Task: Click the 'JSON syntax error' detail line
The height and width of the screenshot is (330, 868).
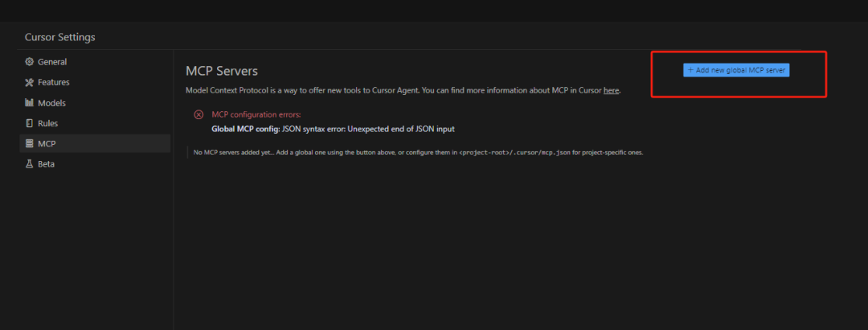Action: (334, 130)
